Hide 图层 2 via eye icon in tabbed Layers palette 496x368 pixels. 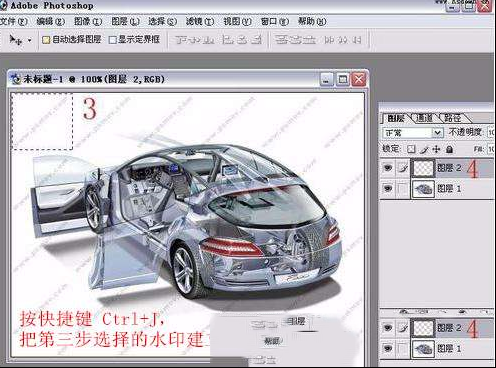388,168
